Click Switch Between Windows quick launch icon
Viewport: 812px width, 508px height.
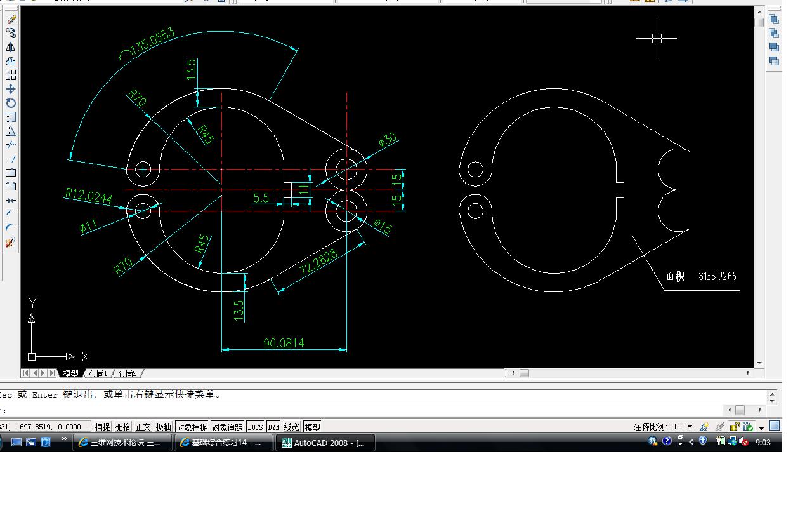(31, 443)
